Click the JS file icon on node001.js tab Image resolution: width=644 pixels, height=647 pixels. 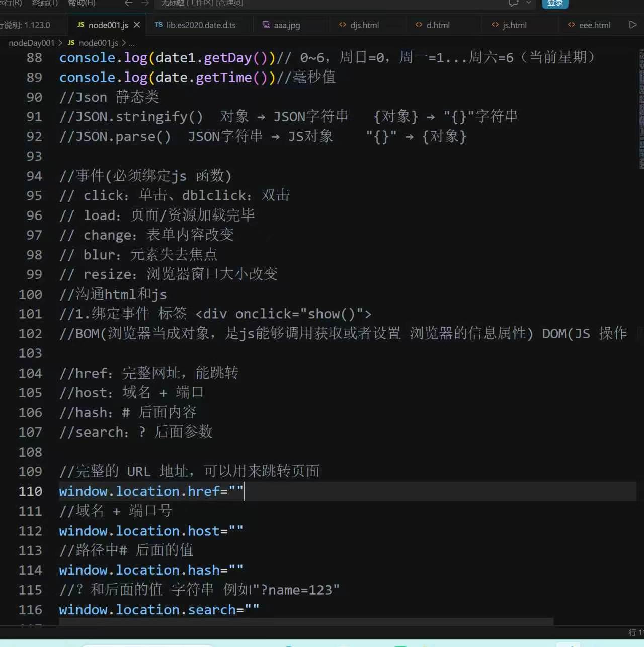click(80, 25)
